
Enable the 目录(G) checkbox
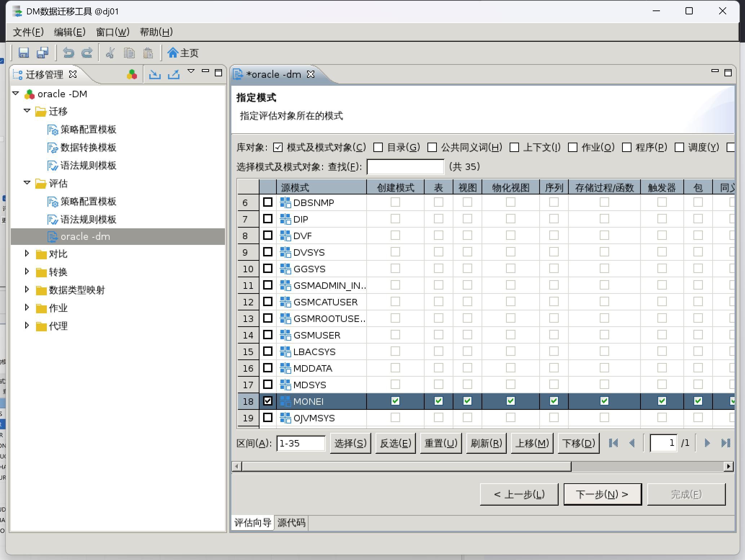click(x=378, y=147)
